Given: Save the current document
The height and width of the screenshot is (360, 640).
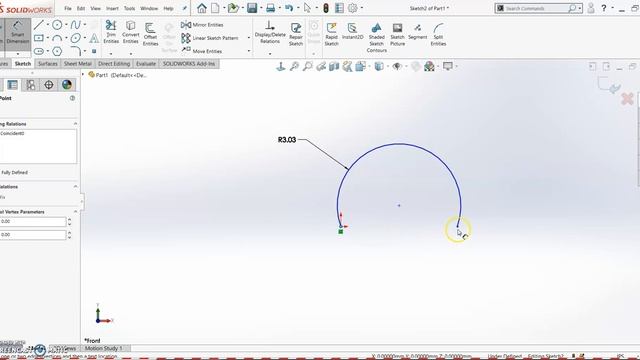Looking at the screenshot, I should tap(252, 8).
